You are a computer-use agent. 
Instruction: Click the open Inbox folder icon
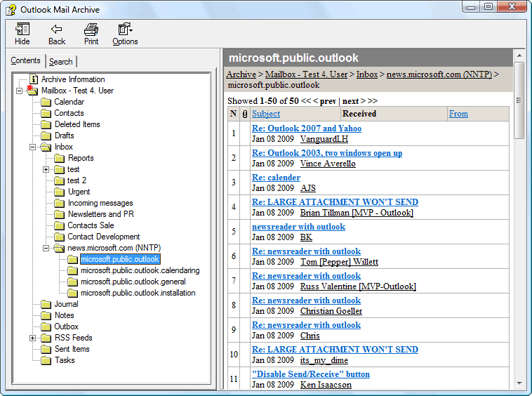46,147
